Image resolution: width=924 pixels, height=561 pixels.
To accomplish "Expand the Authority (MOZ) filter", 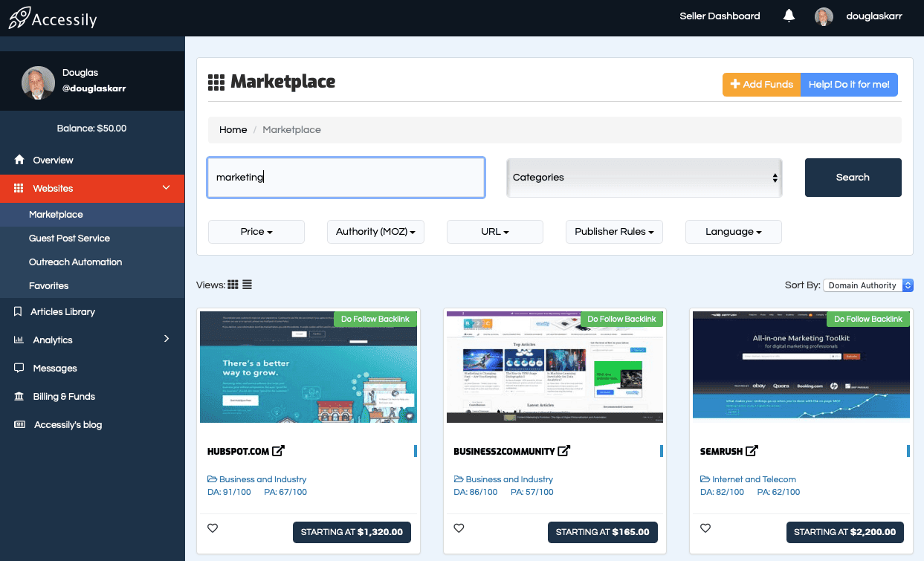I will click(375, 232).
